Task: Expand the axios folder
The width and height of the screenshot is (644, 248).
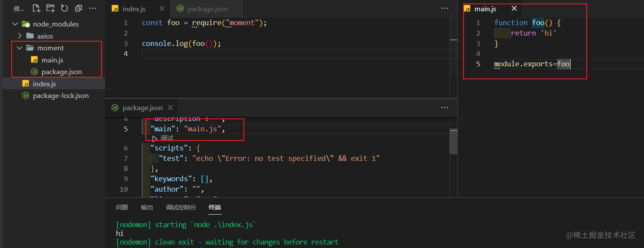Action: (20, 36)
